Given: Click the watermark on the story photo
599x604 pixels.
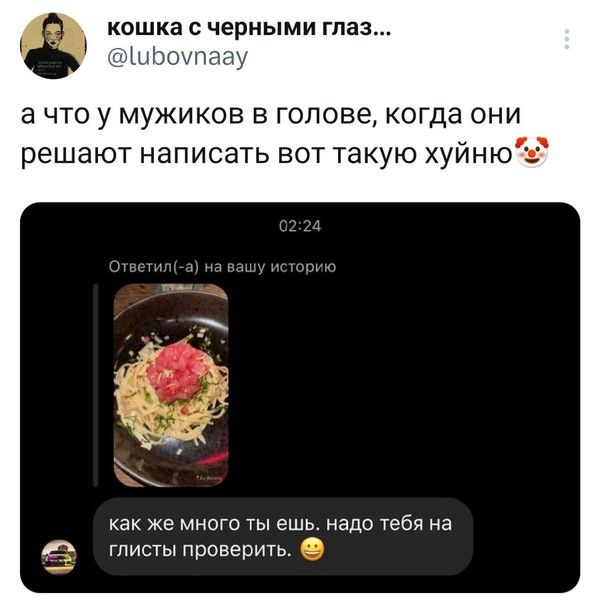Looking at the screenshot, I should 209,478.
